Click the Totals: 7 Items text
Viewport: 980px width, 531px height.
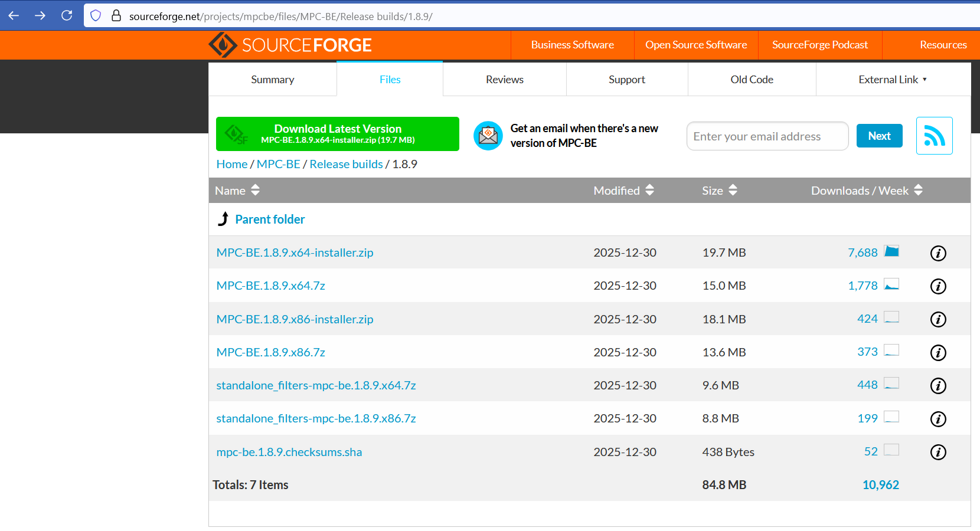pos(250,485)
